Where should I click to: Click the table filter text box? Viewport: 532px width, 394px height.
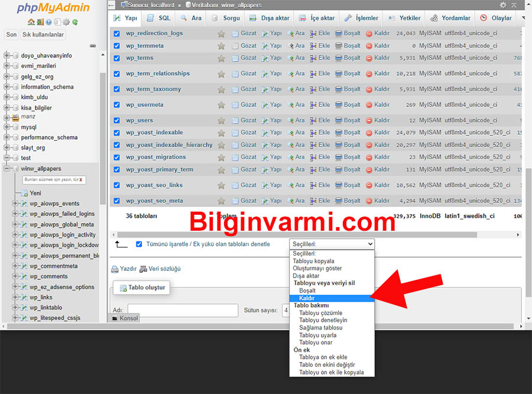coord(54,180)
